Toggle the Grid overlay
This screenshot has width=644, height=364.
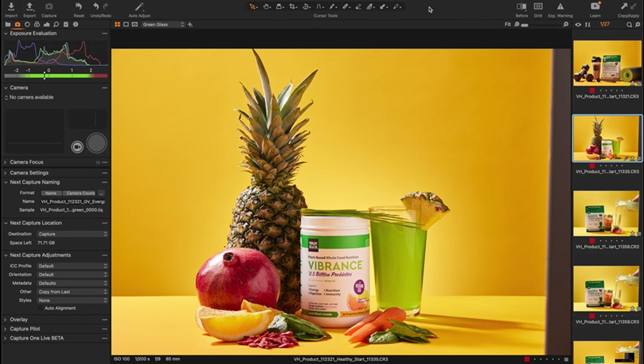coord(537,7)
